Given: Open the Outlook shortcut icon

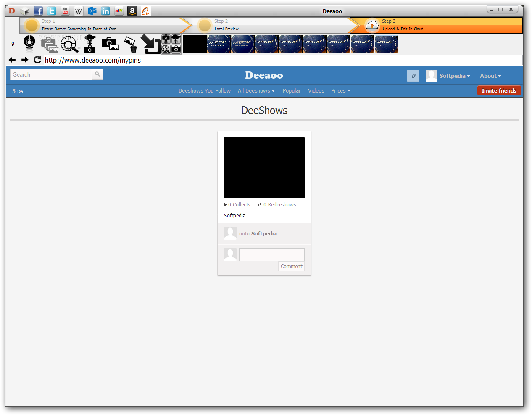Looking at the screenshot, I should click(x=92, y=11).
